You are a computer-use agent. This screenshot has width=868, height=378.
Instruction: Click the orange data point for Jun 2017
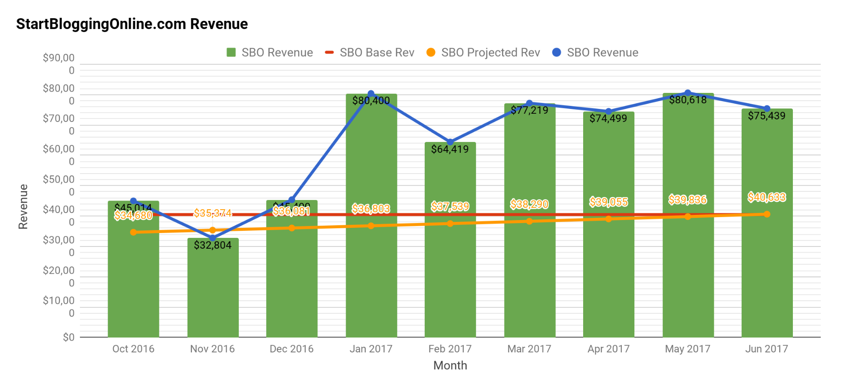[x=767, y=214]
